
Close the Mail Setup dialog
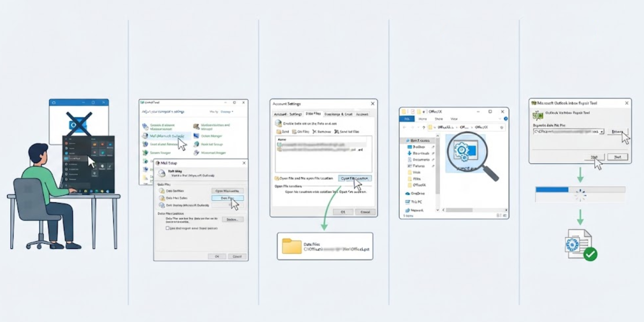tap(244, 163)
